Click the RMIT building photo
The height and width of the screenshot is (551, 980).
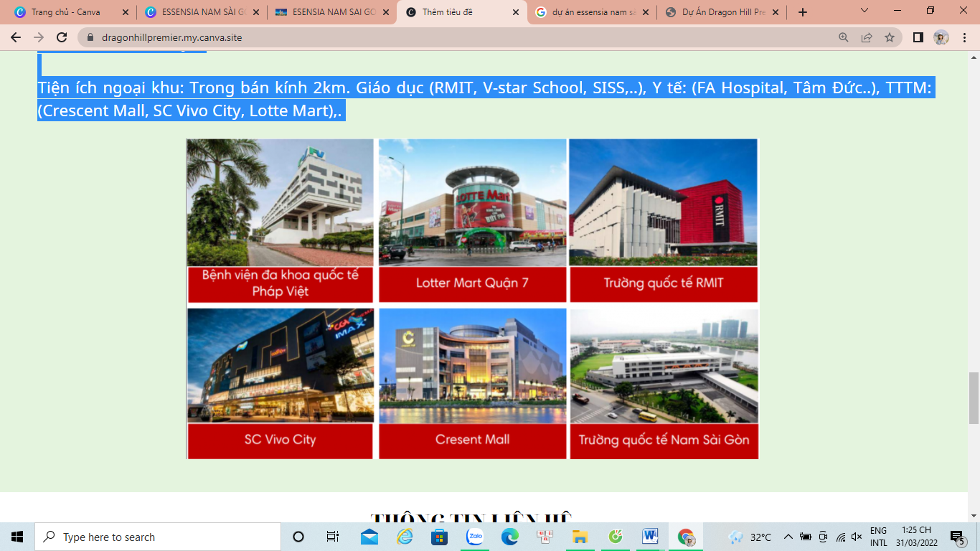coord(664,202)
